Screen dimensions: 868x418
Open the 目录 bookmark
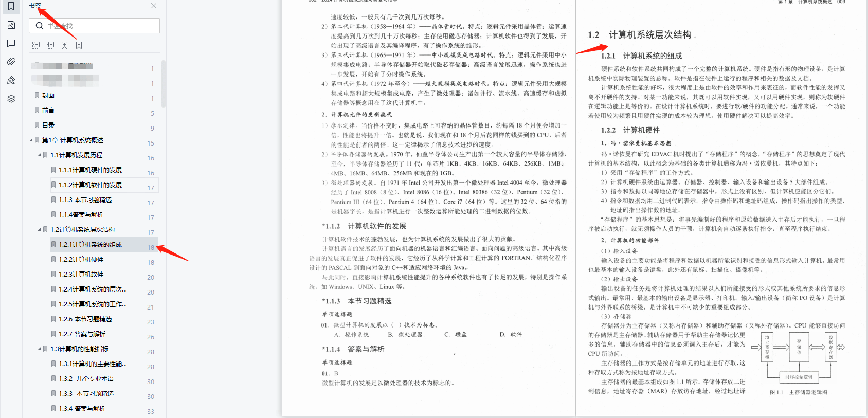[48, 125]
